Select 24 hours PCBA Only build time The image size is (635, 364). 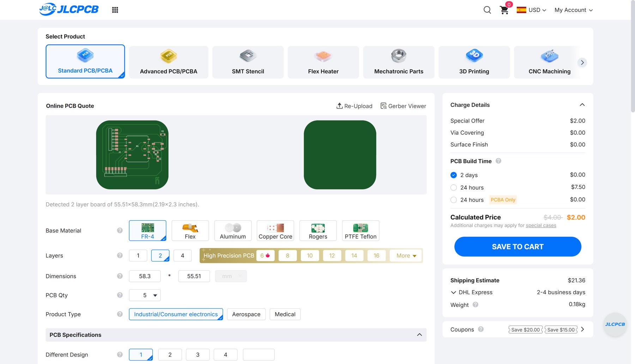(454, 200)
